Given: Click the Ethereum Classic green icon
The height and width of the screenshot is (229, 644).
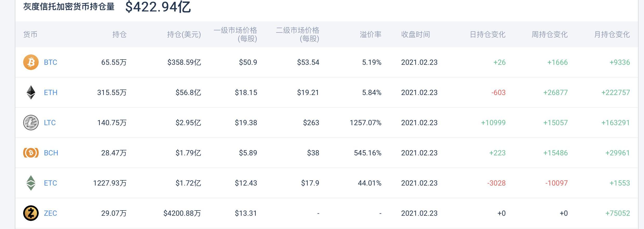Looking at the screenshot, I should pyautogui.click(x=31, y=183).
